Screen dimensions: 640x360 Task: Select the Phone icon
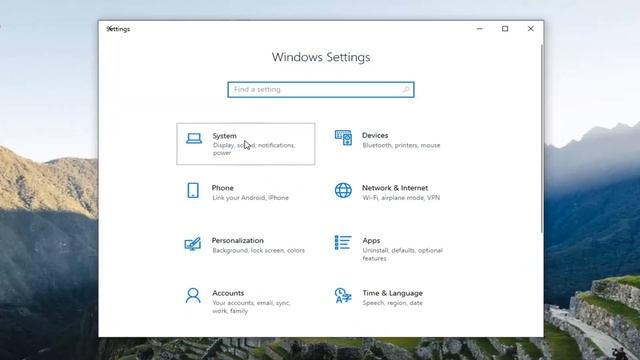point(193,190)
